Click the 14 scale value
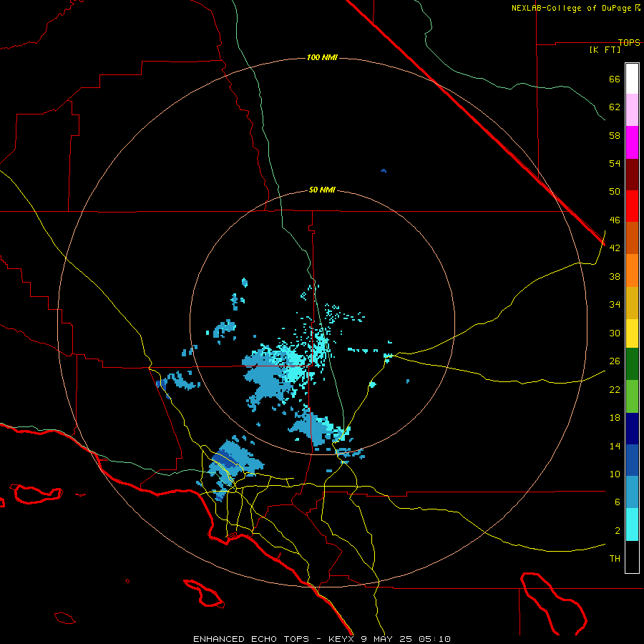This screenshot has width=644, height=644. (x=615, y=446)
